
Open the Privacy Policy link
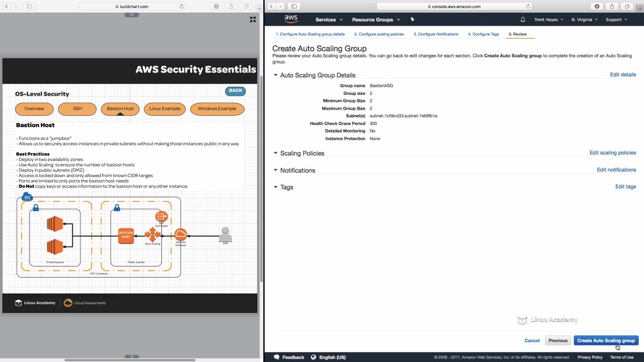click(x=590, y=357)
